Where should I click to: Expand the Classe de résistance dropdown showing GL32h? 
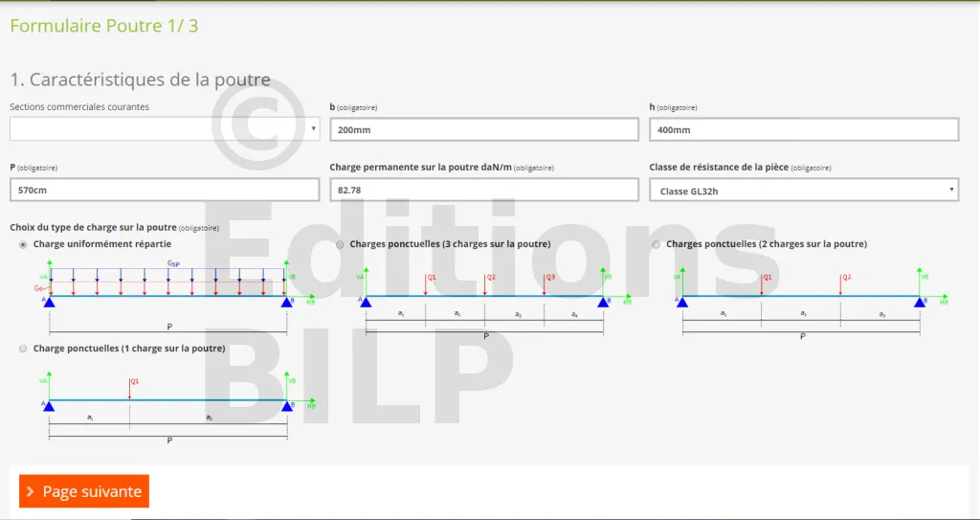pyautogui.click(x=804, y=191)
